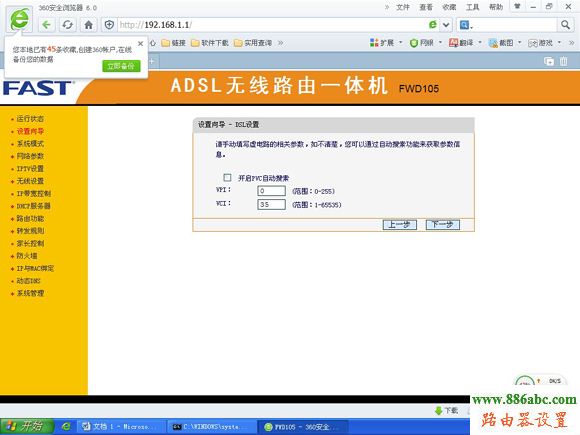Open the 帮助 menu
This screenshot has width=580, height=435.
point(496,7)
